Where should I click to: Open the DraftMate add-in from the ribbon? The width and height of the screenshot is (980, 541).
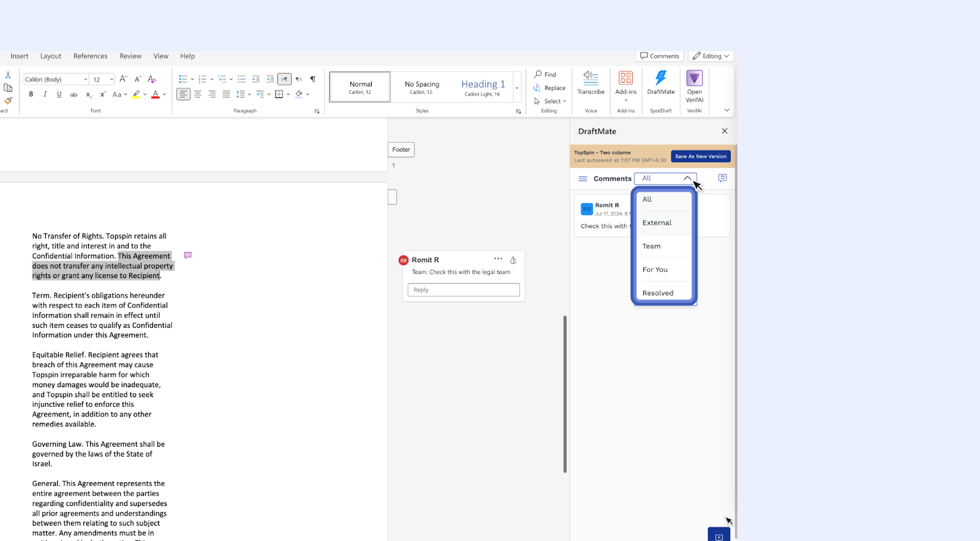660,83
